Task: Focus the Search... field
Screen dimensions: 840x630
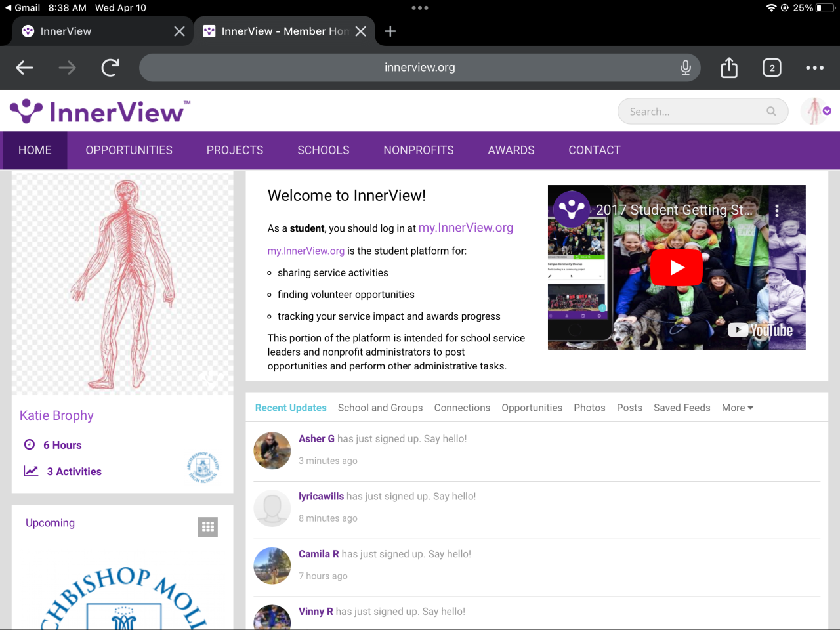Action: click(x=702, y=112)
